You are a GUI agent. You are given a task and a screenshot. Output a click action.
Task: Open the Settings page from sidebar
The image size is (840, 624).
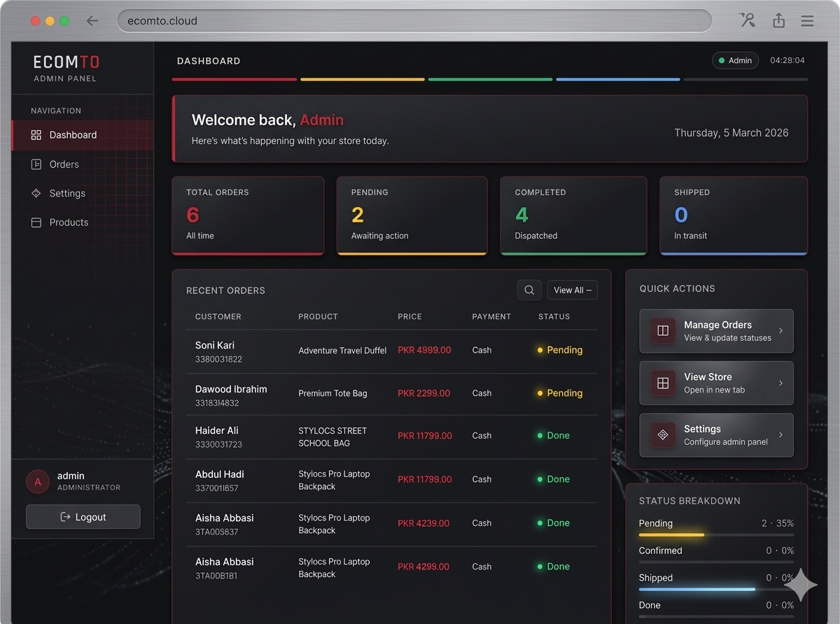click(x=83, y=193)
